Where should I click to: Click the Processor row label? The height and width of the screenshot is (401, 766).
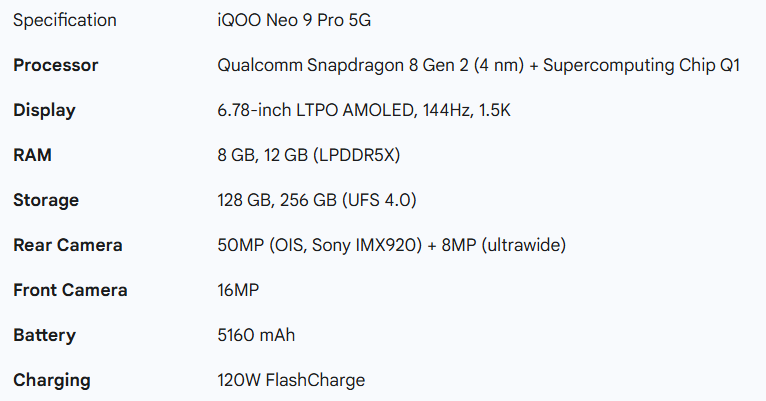pos(56,65)
